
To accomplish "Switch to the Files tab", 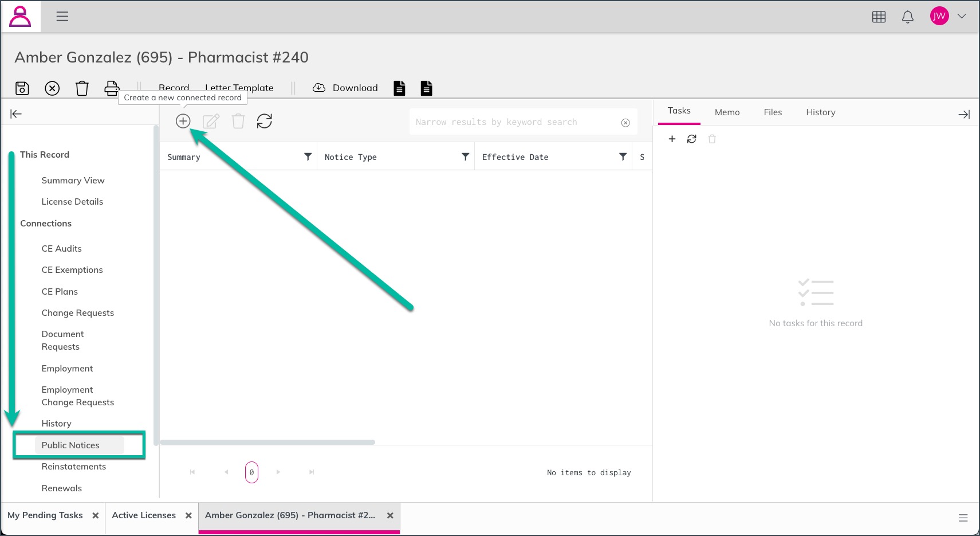I will (773, 112).
